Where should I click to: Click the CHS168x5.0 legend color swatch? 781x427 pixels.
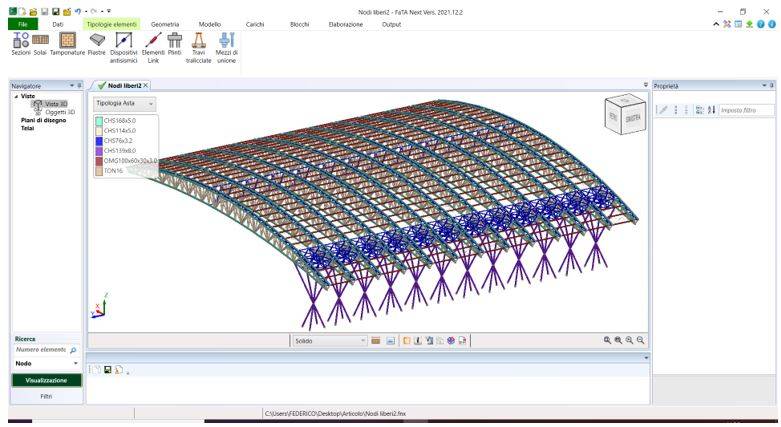click(99, 121)
